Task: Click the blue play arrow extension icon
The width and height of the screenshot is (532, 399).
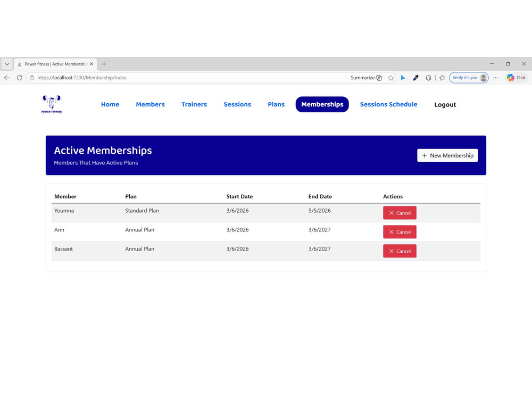Action: pyautogui.click(x=403, y=78)
